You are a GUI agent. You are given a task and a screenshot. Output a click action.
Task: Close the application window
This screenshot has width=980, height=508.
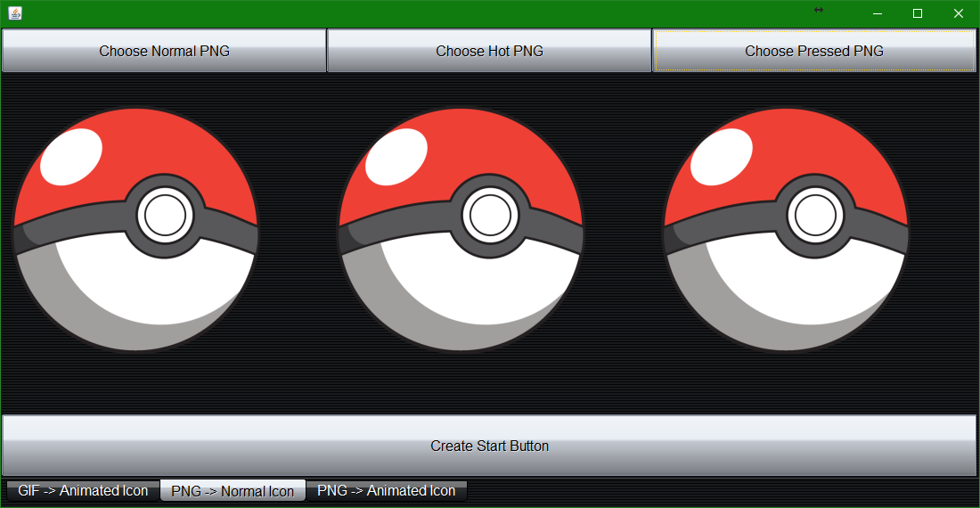958,13
